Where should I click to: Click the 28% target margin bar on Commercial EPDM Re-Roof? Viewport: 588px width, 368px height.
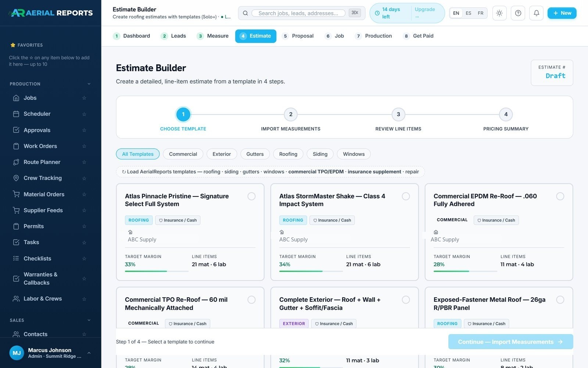(465, 271)
